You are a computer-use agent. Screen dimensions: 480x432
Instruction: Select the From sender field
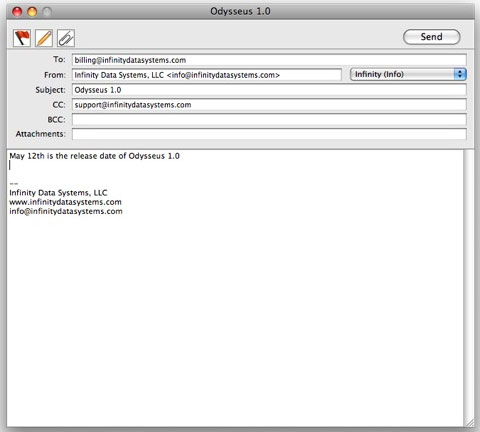[207, 75]
